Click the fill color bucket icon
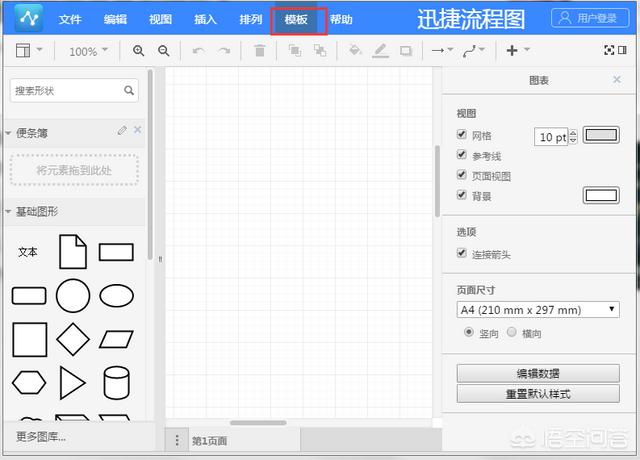Viewport: 640px width, 460px height. [x=355, y=50]
